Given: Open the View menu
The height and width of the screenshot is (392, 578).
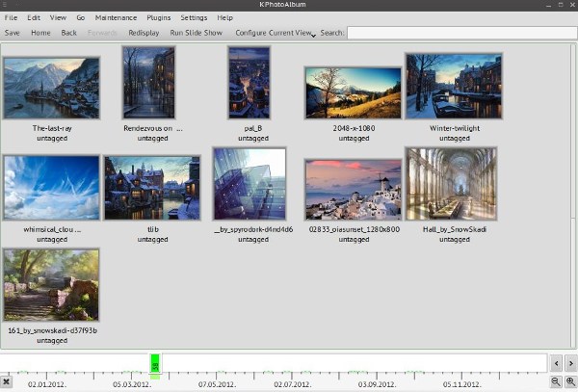Looking at the screenshot, I should (x=58, y=17).
